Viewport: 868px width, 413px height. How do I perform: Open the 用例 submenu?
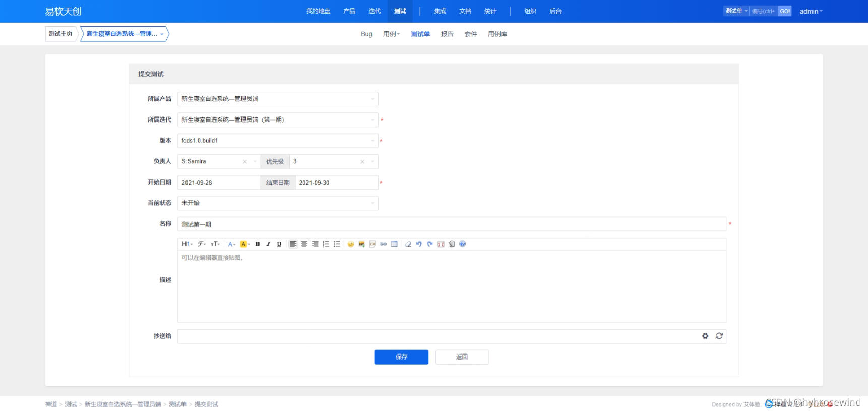tap(391, 34)
